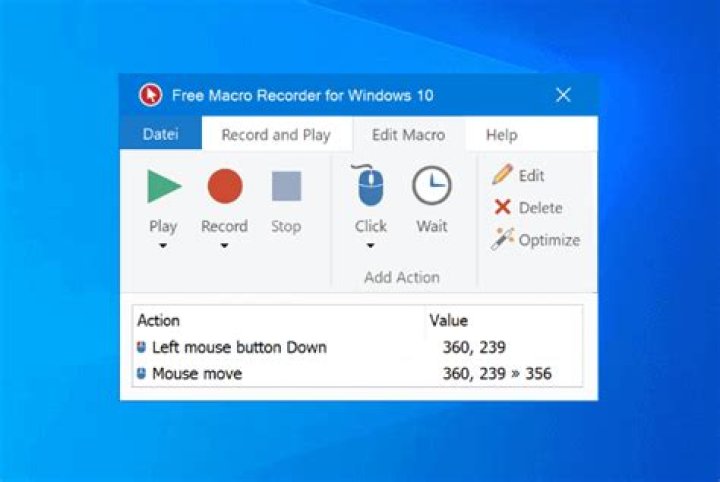Expand the Record dropdown arrow
Image resolution: width=720 pixels, height=482 pixels.
(x=225, y=246)
